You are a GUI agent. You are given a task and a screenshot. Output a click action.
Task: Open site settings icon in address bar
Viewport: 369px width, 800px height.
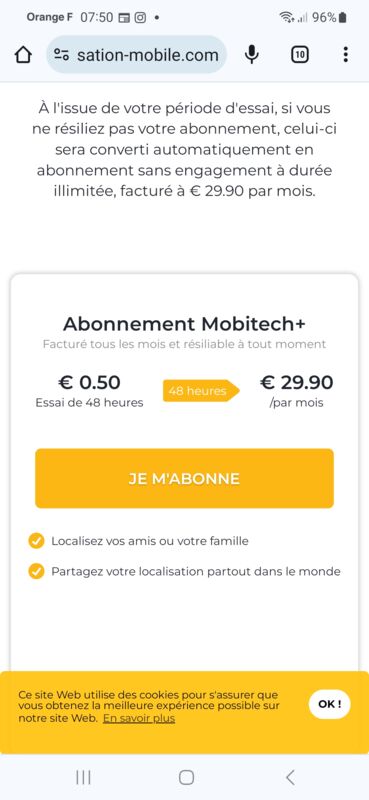point(62,55)
